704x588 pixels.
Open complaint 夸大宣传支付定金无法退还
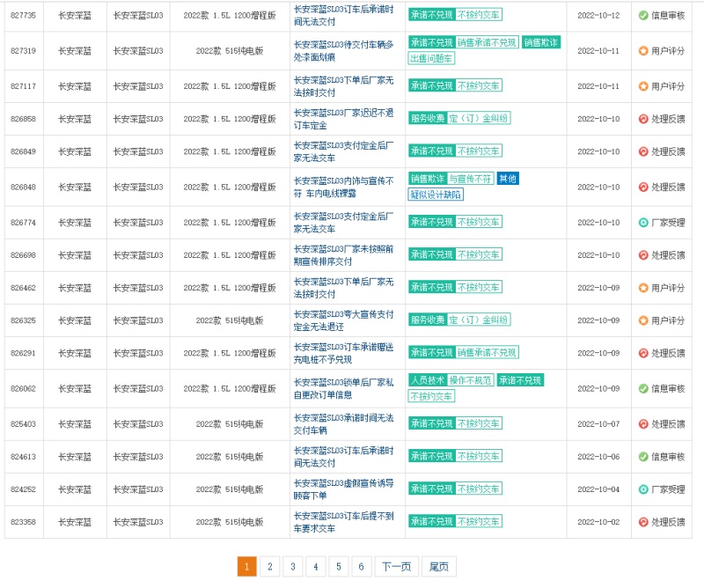click(x=344, y=320)
